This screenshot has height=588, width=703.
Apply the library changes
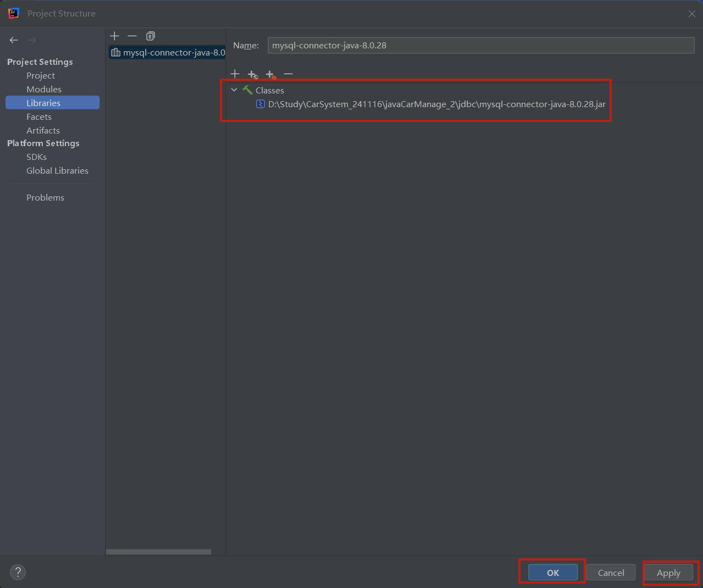click(668, 573)
